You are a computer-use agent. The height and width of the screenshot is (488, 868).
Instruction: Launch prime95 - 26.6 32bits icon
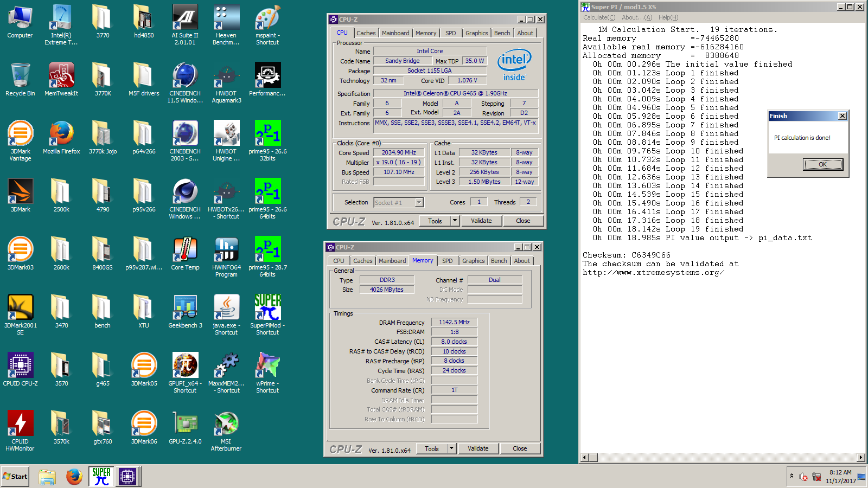click(x=267, y=140)
